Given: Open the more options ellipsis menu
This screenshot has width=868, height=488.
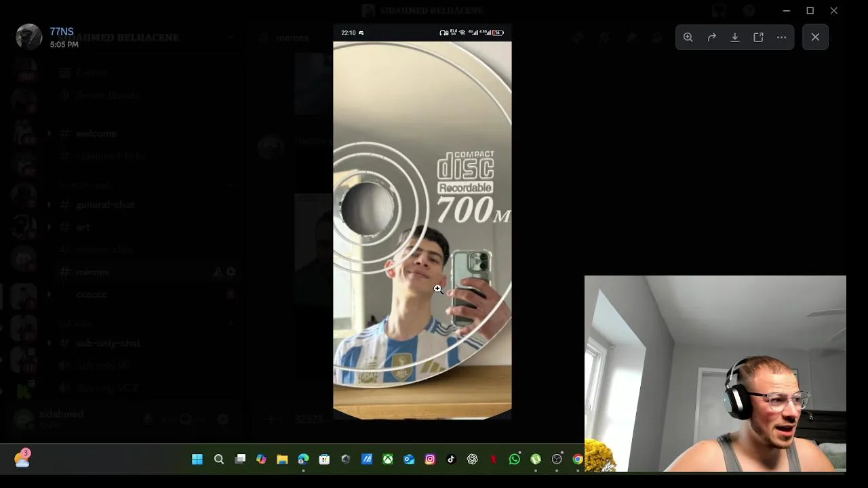Looking at the screenshot, I should [781, 37].
